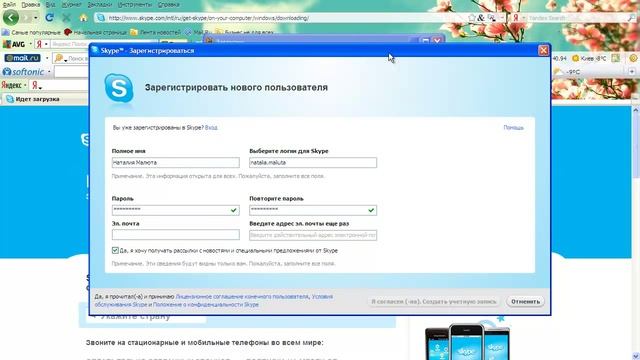Click the ampersand icon in the address bar
This screenshot has height=360, width=640.
pos(481,18)
